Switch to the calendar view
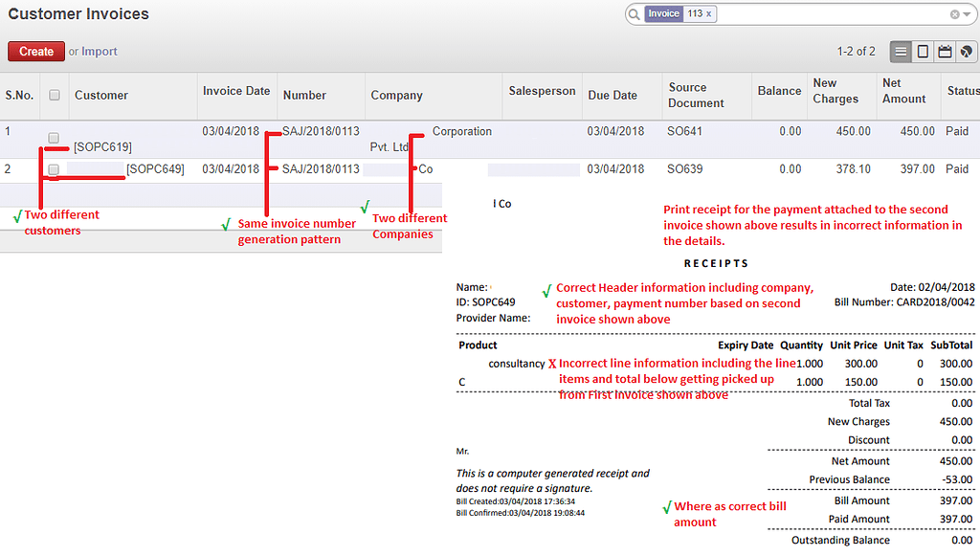This screenshot has height=556, width=980. (944, 52)
